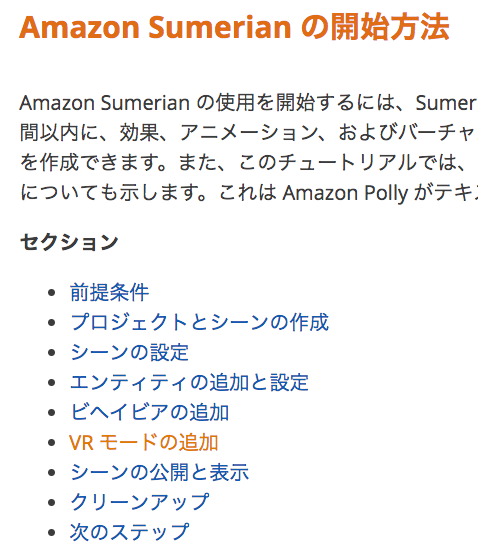
Task: Click paragraph line beginning Amazon Sumerian の使用を開始
Action: (x=248, y=103)
